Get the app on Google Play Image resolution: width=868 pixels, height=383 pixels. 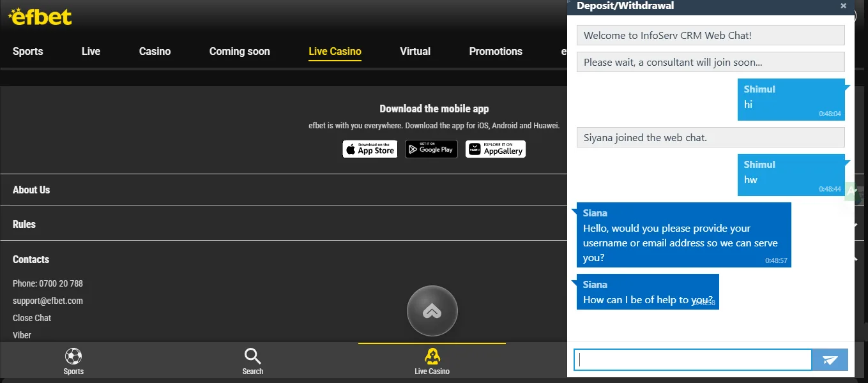[431, 149]
